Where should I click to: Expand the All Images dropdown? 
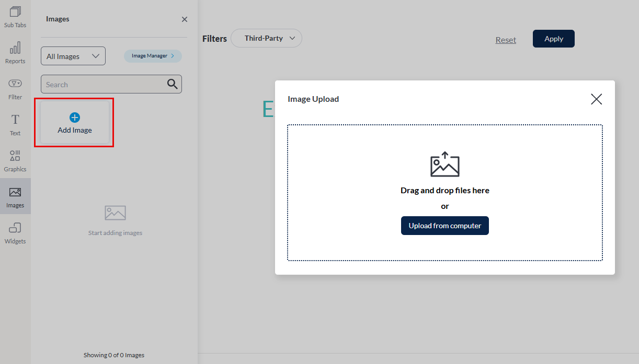point(73,56)
